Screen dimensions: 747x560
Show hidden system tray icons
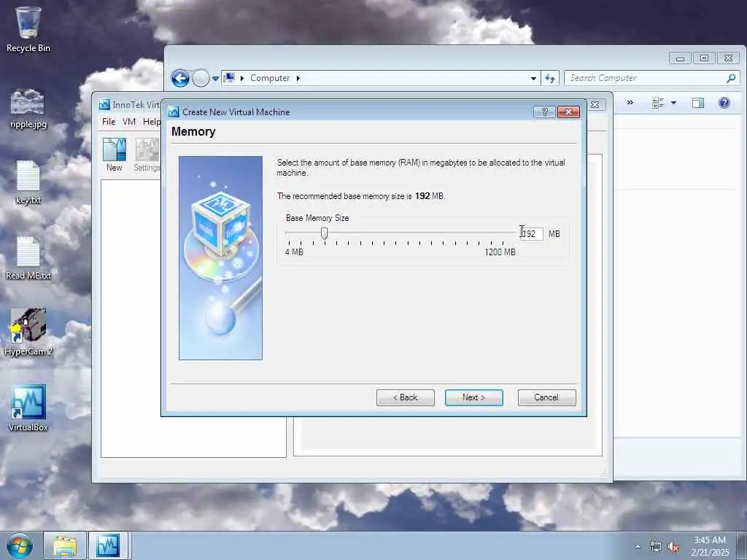click(638, 546)
